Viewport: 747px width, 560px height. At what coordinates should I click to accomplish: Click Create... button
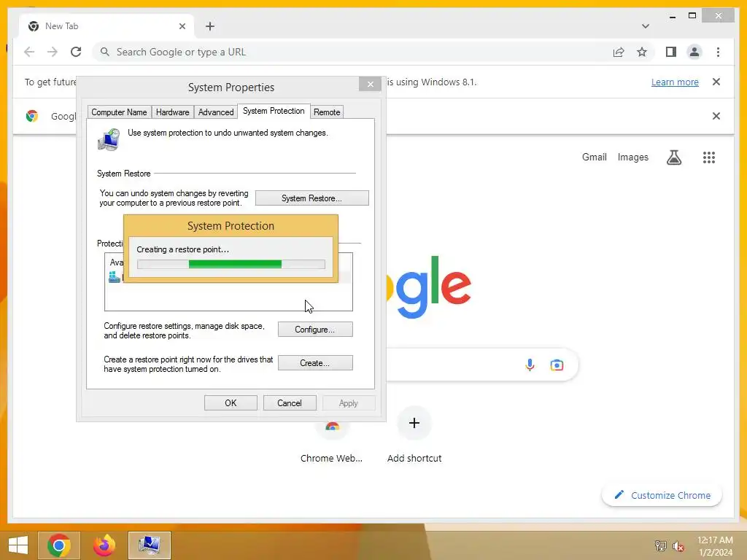(315, 363)
